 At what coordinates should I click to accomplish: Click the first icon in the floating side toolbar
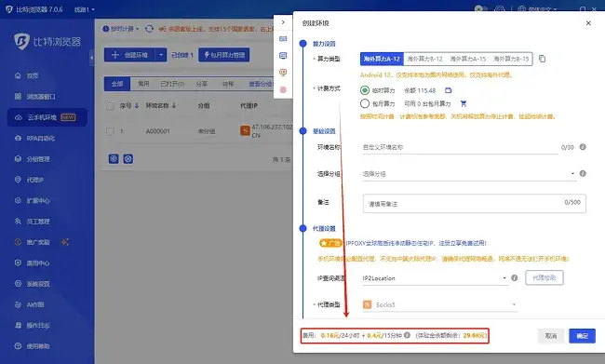[x=283, y=38]
